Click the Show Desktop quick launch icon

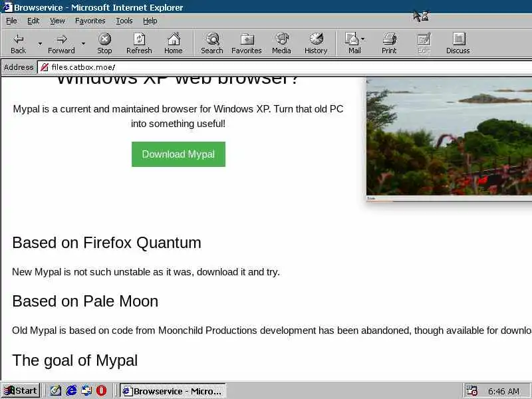coord(56,391)
